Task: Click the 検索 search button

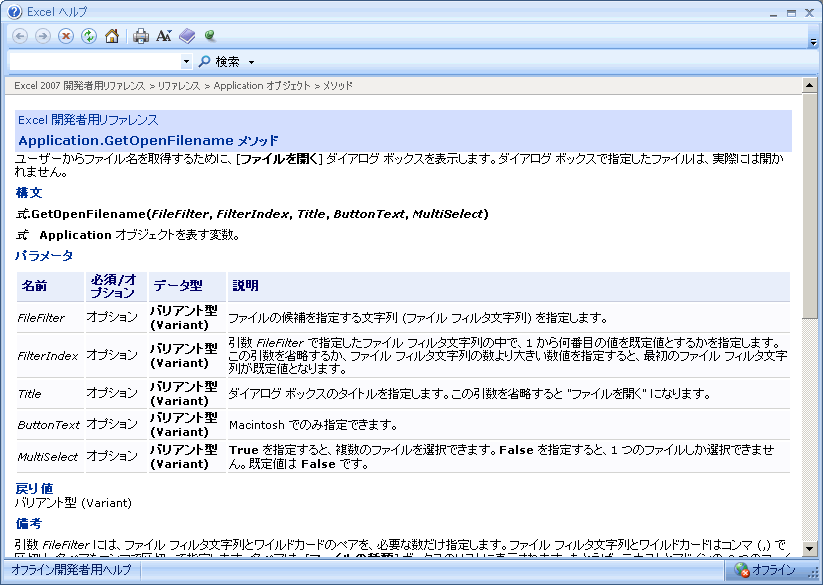Action: click(220, 62)
